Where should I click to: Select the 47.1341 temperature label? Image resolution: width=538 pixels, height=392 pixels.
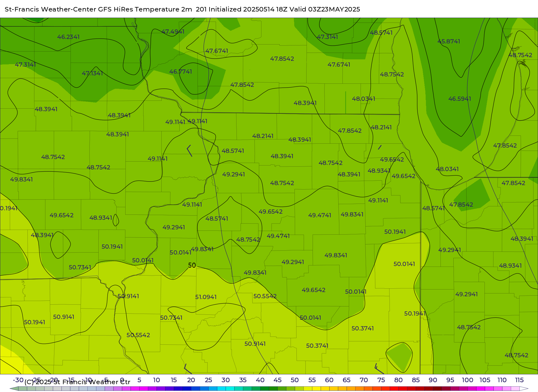point(92,73)
